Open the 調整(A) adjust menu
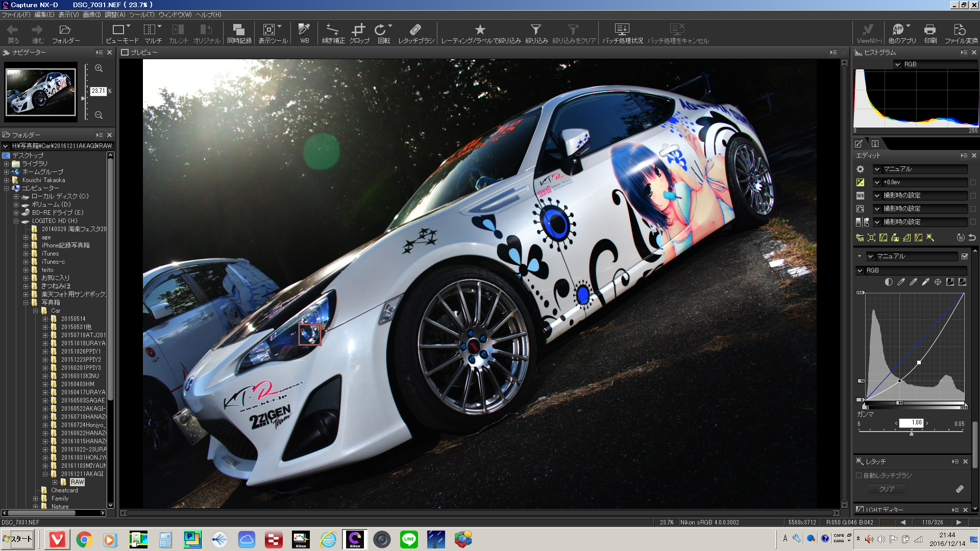 (x=115, y=15)
